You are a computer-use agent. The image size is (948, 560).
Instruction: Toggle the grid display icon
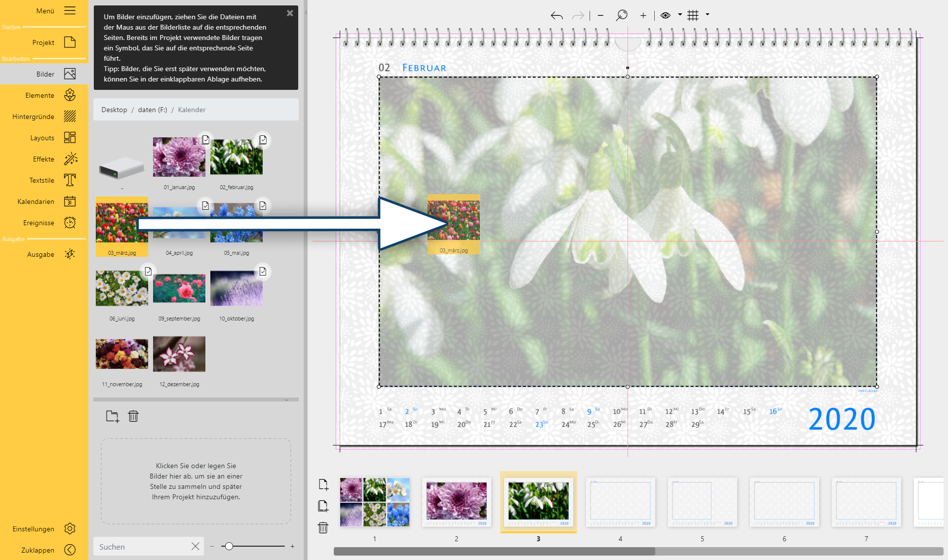(693, 15)
